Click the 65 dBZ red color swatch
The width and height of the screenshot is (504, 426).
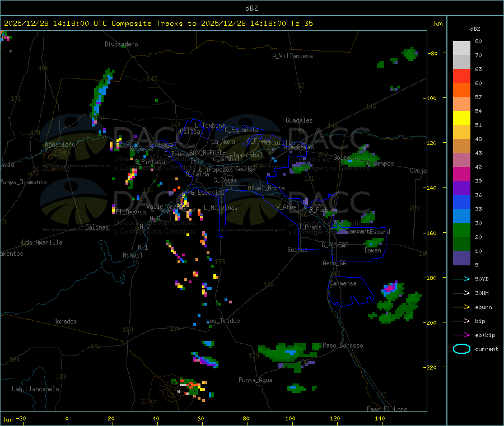tap(461, 76)
